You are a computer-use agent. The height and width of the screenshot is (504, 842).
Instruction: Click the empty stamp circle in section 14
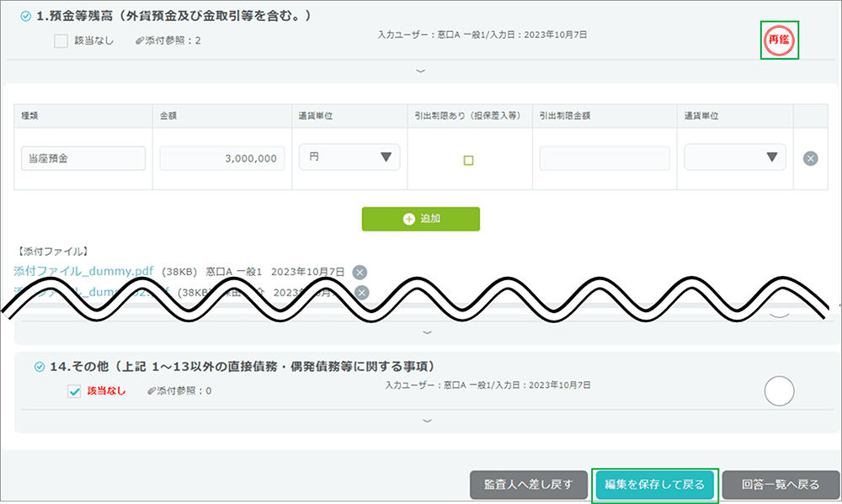[x=779, y=390]
